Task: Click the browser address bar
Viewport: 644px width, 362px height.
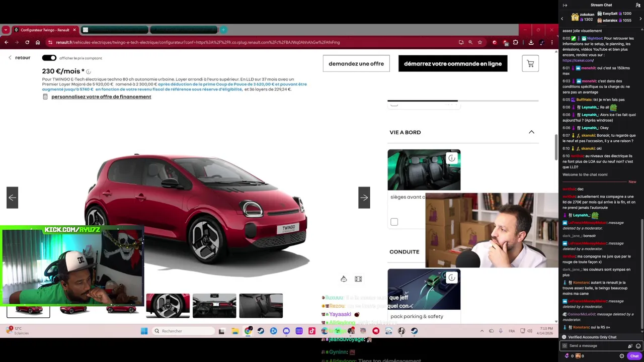Action: point(252,42)
